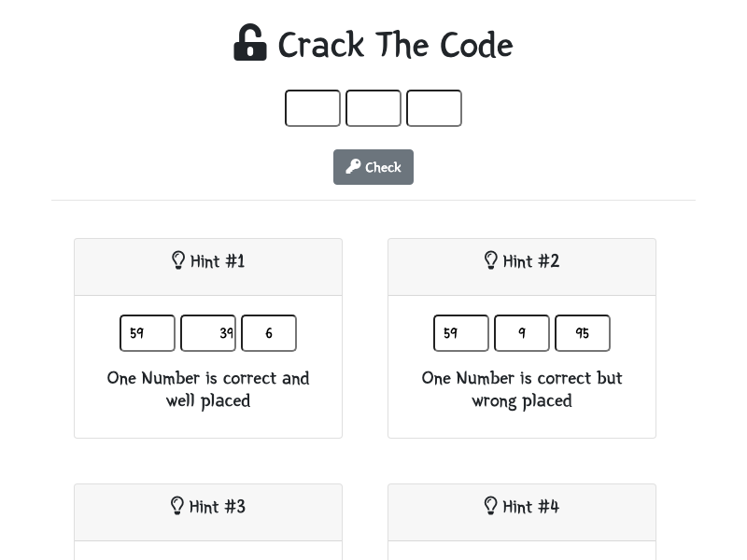The width and height of the screenshot is (747, 560).
Task: Click the key icon on the Check button
Action: coord(353,166)
